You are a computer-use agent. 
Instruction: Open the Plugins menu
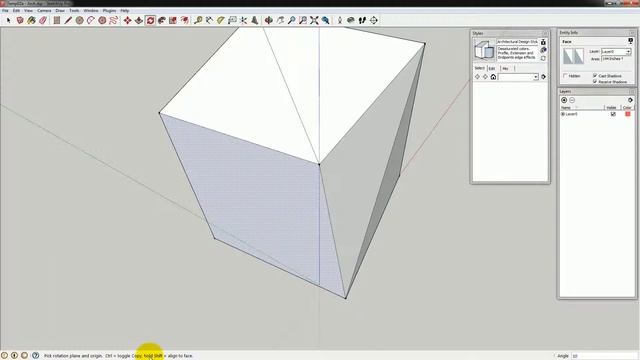(109, 11)
